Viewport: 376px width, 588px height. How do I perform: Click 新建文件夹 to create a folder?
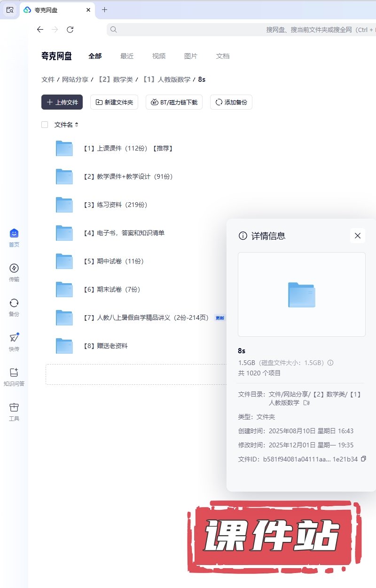(x=114, y=102)
